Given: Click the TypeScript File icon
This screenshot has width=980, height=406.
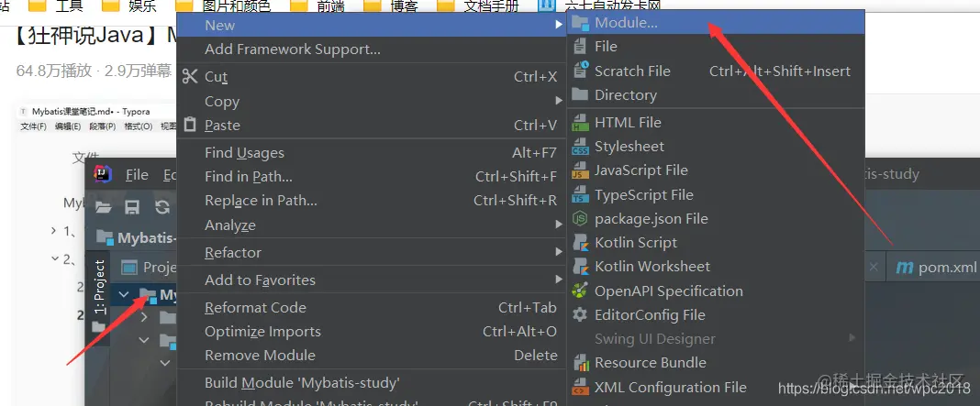Looking at the screenshot, I should tap(581, 194).
